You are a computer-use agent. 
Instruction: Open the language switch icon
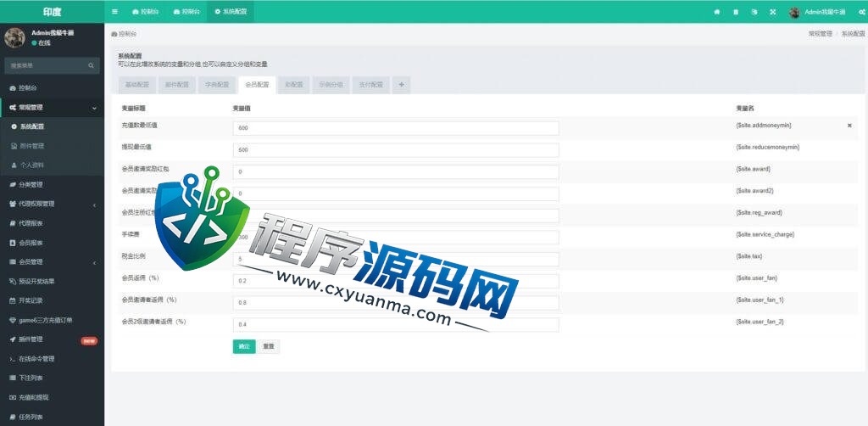pos(754,12)
